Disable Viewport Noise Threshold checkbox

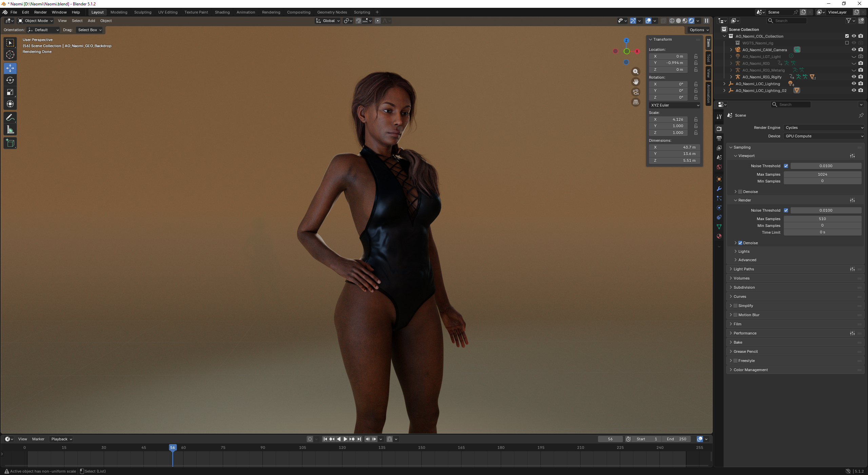pos(786,166)
